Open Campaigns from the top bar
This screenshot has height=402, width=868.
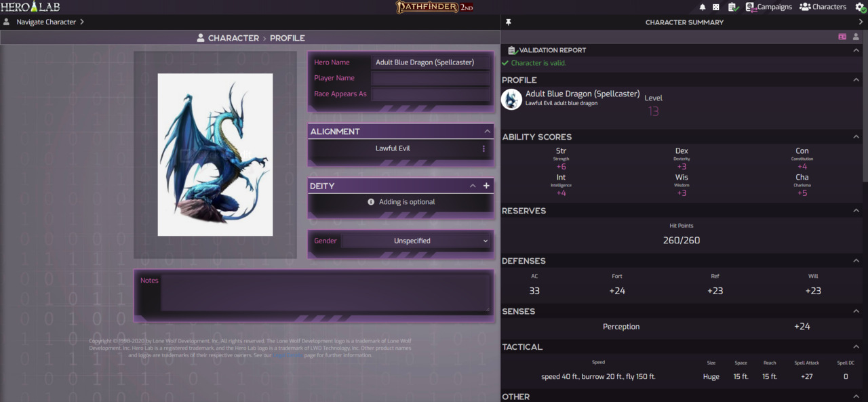click(768, 7)
